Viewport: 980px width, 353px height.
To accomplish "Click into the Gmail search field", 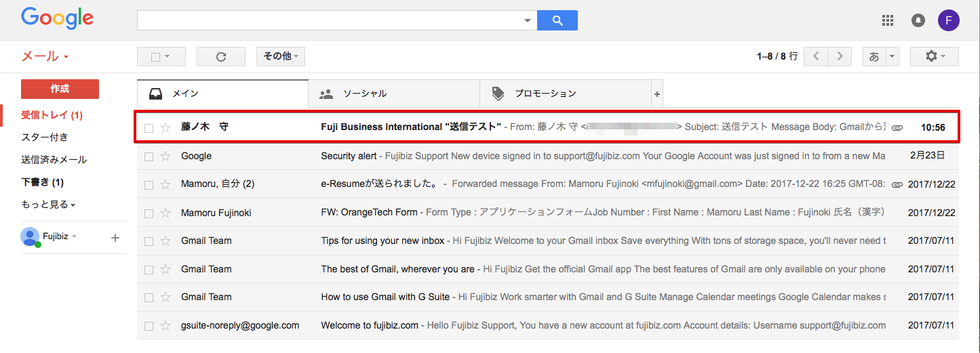I will [329, 20].
